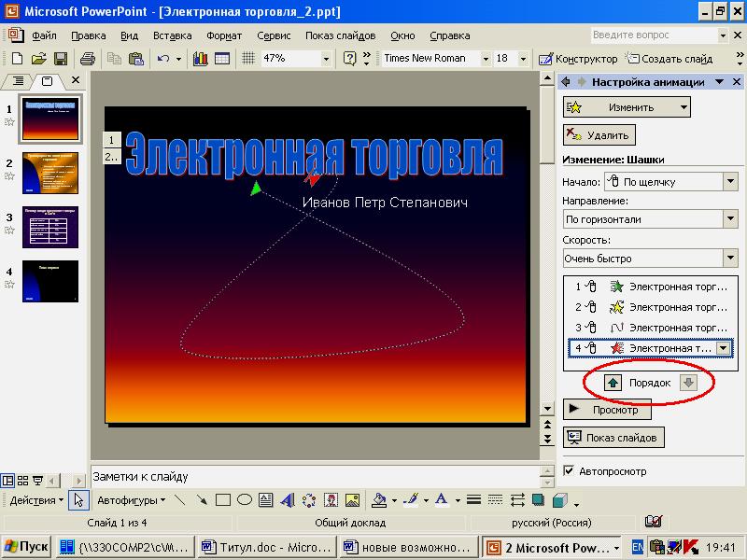Screen dimensions: 747x560
Task: Insert picture from file icon
Action: click(352, 500)
